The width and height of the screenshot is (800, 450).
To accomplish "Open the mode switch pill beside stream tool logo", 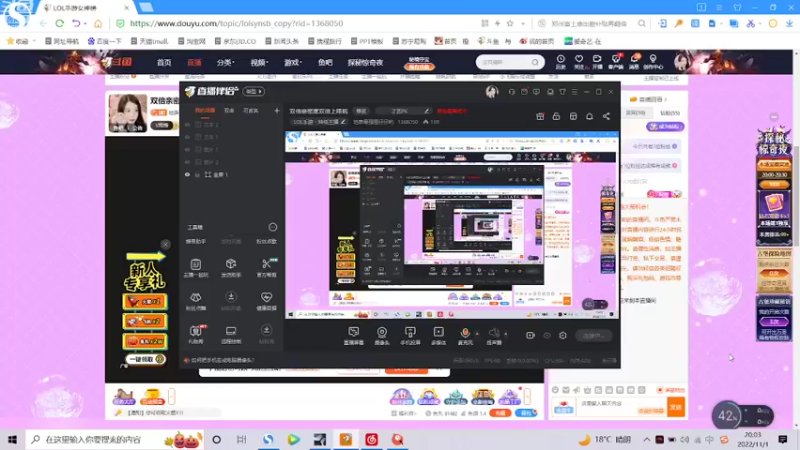I will click(254, 91).
